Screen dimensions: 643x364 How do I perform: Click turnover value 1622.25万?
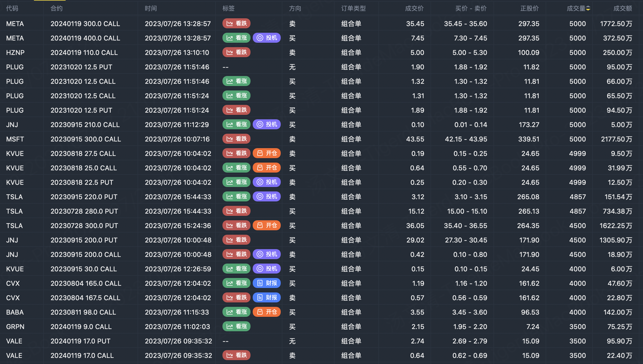(x=616, y=226)
